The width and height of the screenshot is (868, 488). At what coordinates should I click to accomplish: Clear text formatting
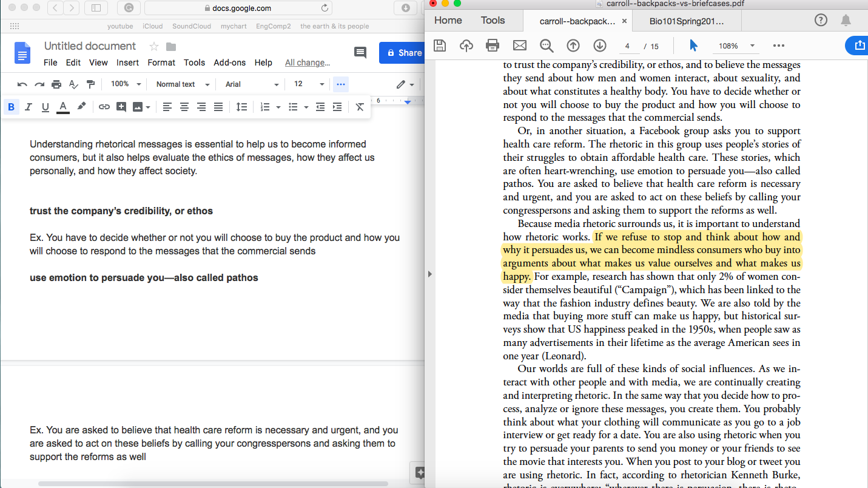360,107
